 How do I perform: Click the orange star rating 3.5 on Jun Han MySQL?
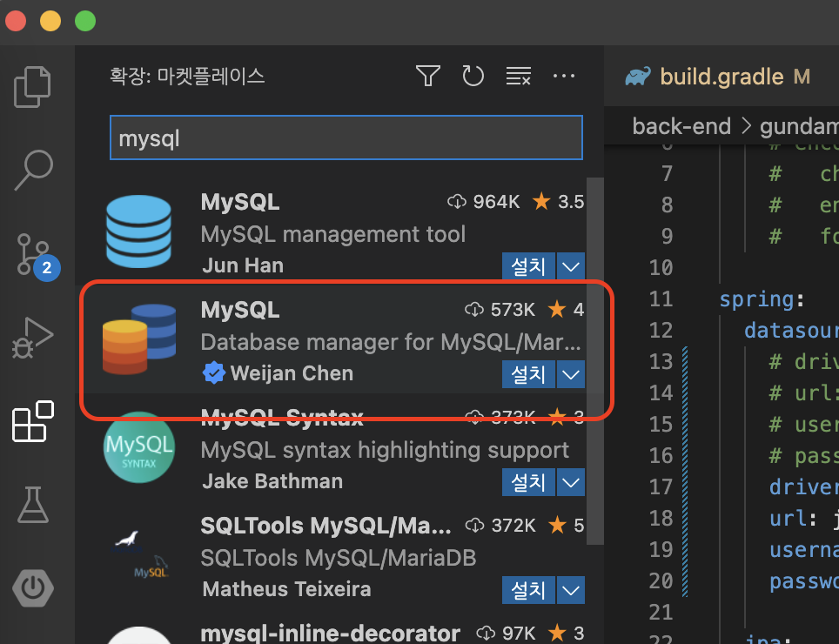click(541, 202)
